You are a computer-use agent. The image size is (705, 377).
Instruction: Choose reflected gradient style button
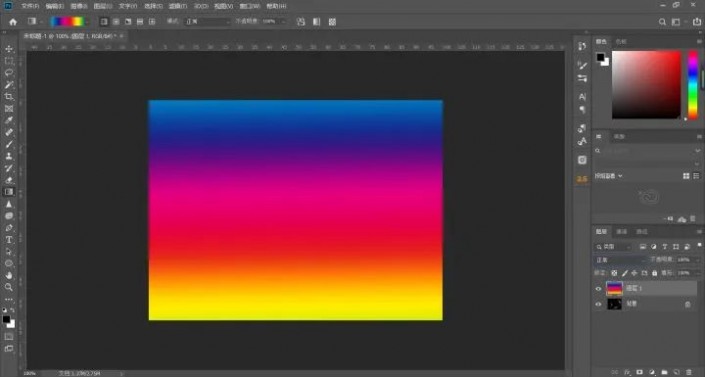[140, 22]
